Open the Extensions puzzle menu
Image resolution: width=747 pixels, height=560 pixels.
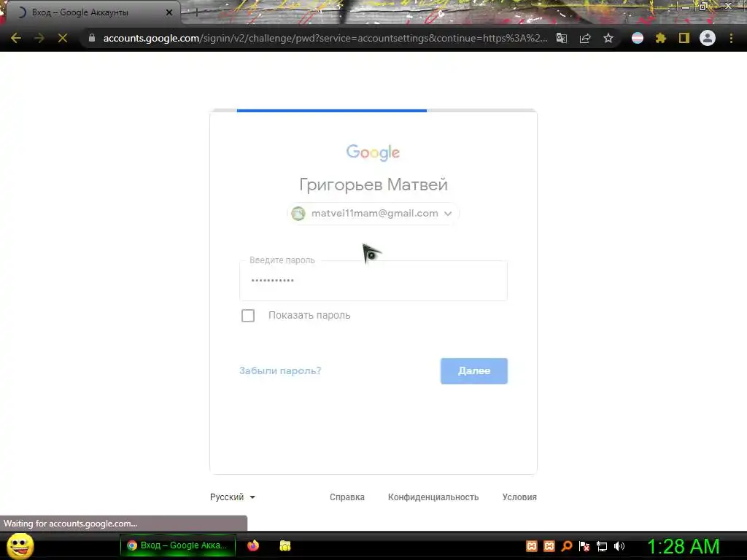661,38
